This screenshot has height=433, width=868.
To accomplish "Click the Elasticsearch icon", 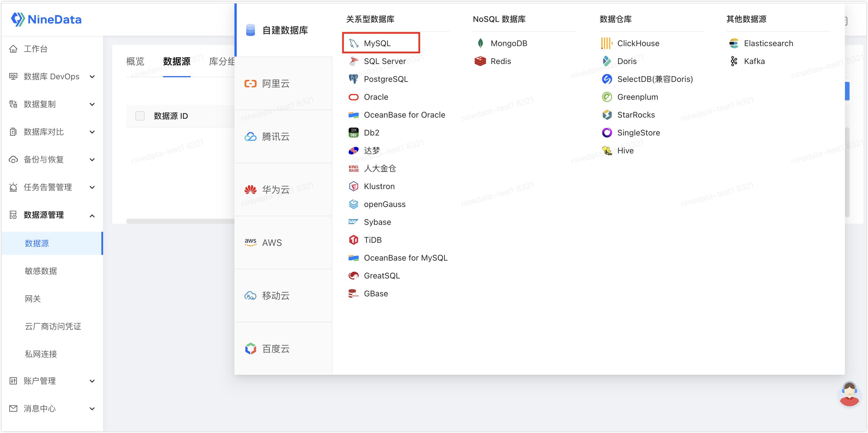I will point(734,44).
